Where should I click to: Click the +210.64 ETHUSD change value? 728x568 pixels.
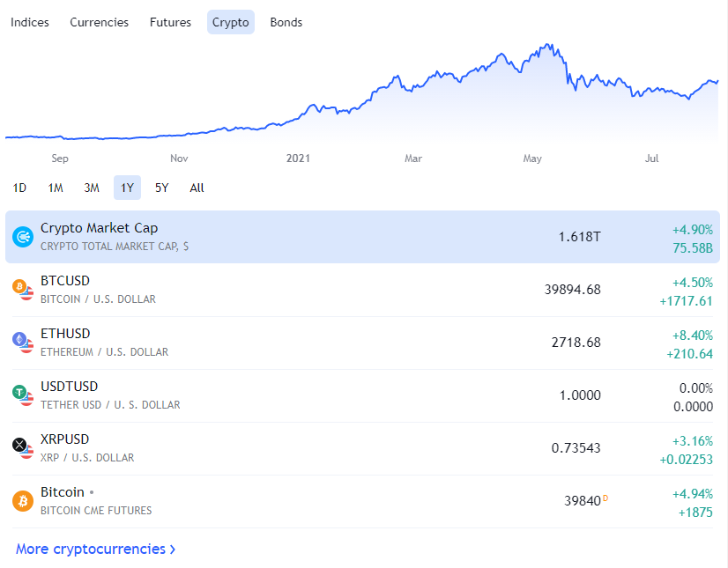[x=689, y=354]
